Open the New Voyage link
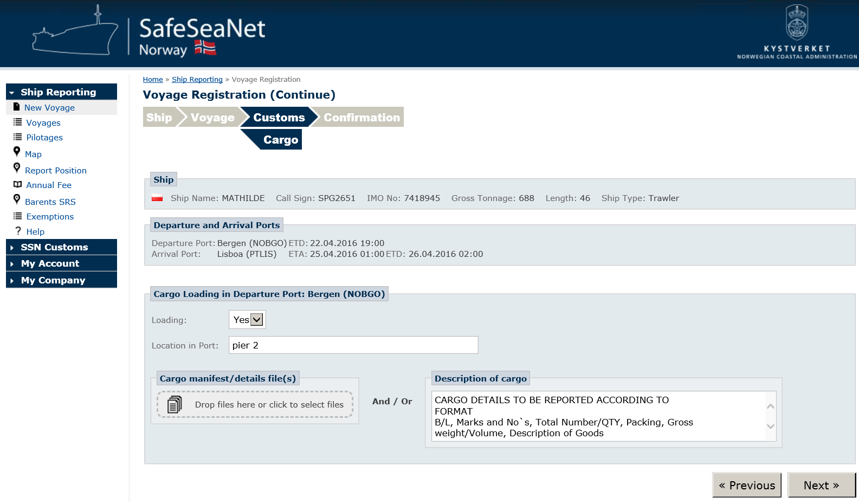This screenshot has width=859, height=504. (x=49, y=107)
